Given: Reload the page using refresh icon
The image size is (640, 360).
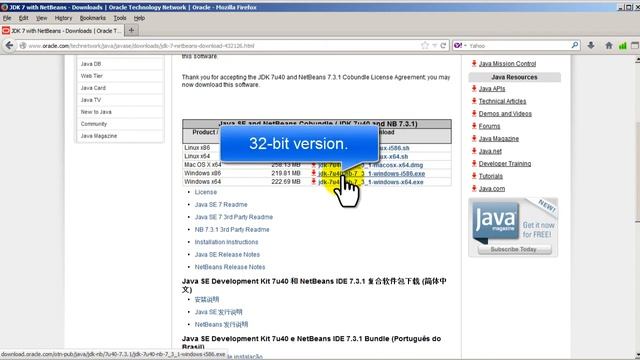Looking at the screenshot, I should 443,45.
